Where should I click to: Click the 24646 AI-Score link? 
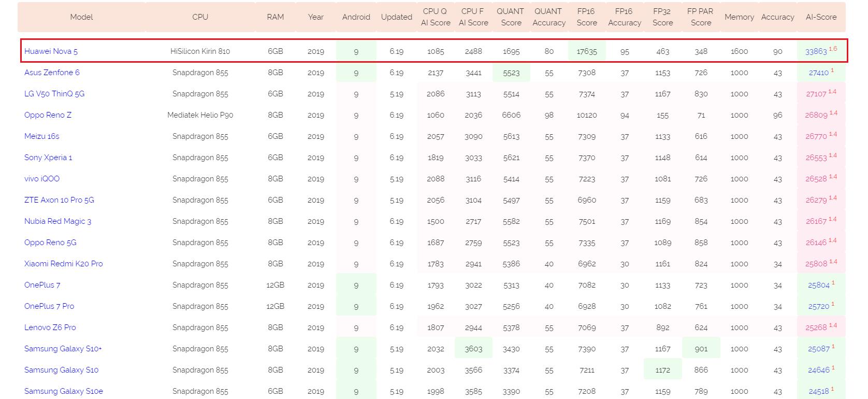tap(819, 370)
